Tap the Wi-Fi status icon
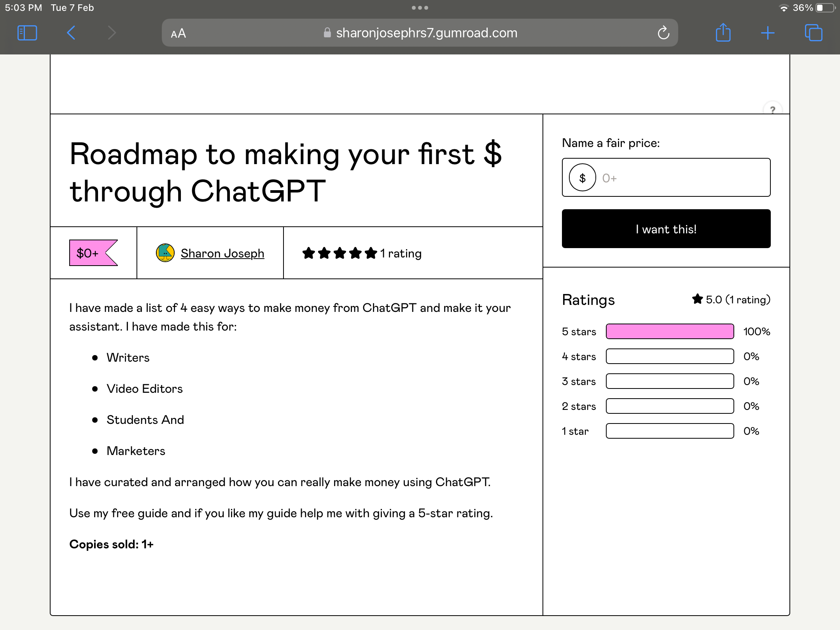840x630 pixels. 784,8
